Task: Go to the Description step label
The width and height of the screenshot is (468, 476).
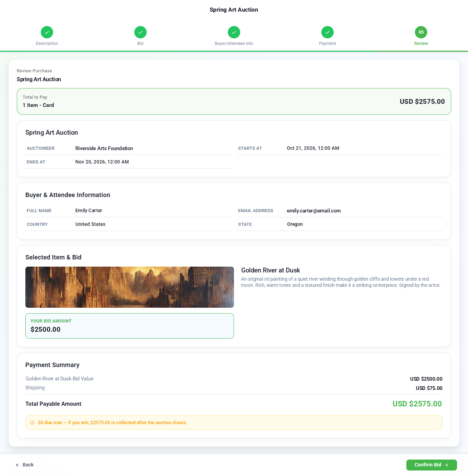Action: coord(47,44)
